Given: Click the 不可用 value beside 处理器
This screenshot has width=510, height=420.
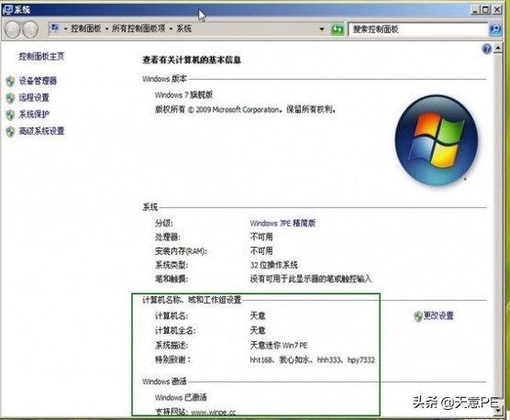Looking at the screenshot, I should (261, 237).
